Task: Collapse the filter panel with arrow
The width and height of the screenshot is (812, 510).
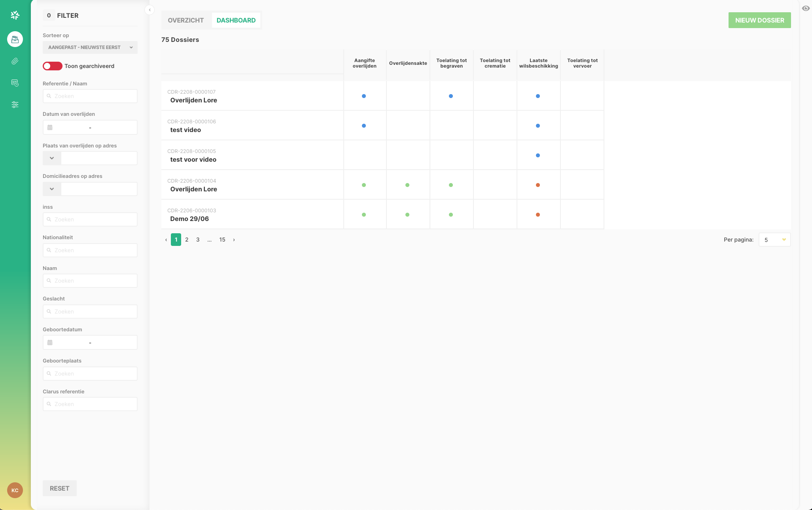Action: point(150,10)
